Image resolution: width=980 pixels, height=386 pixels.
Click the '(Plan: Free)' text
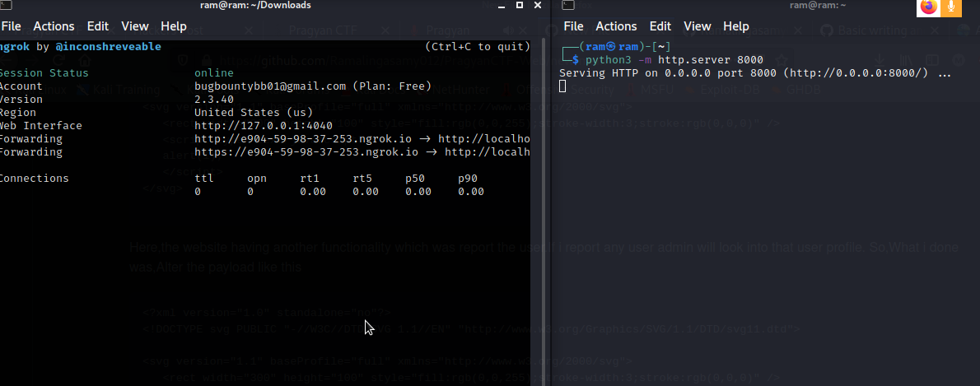pyautogui.click(x=392, y=86)
